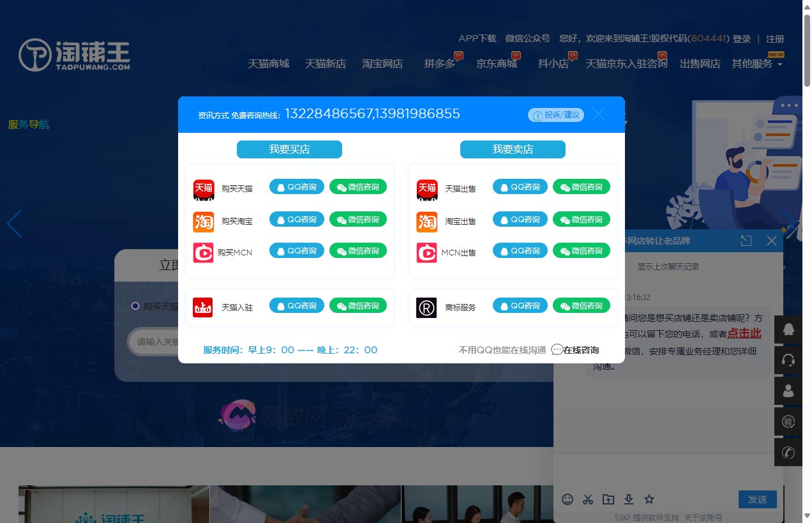Select the headset customer-service icon on the sidebar
Screen dimensions: 812x523
tap(788, 360)
